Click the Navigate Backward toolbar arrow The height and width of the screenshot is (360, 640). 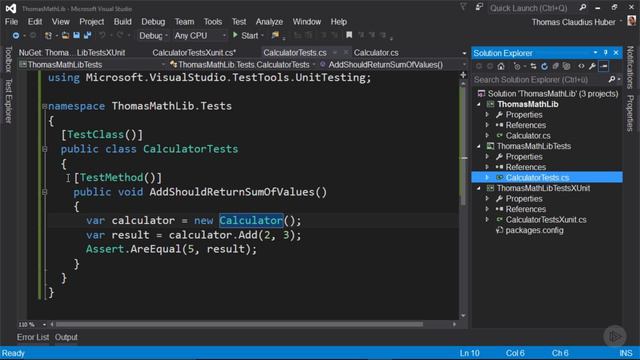(16, 36)
